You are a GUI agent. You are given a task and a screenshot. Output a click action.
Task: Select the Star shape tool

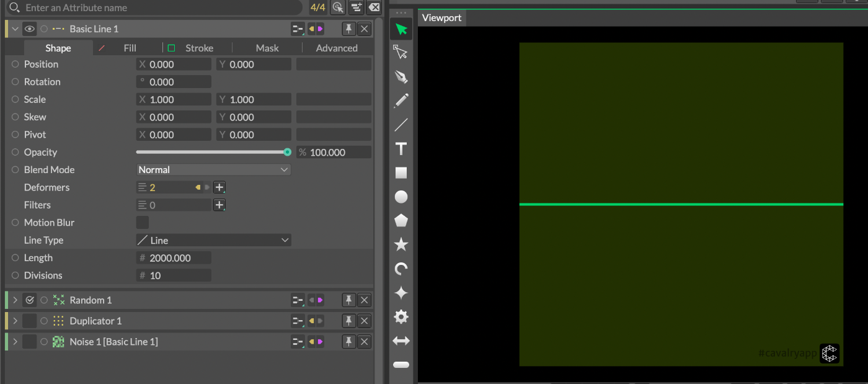click(x=401, y=244)
